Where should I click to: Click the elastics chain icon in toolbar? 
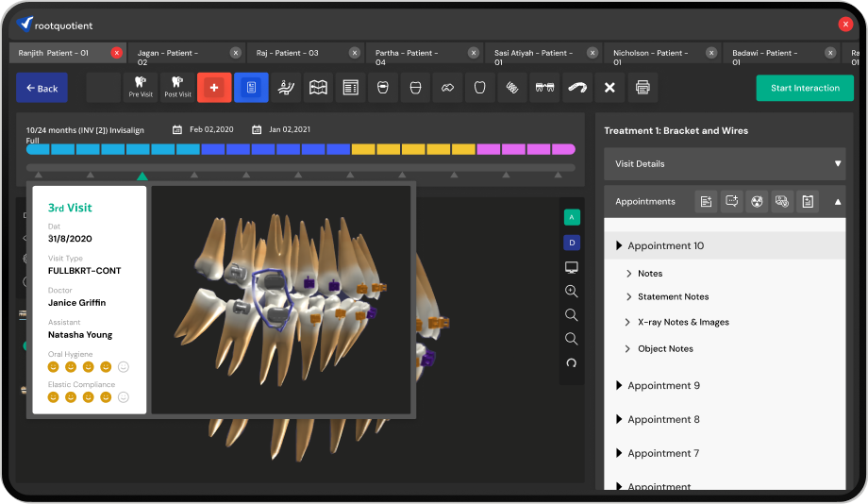coord(447,88)
